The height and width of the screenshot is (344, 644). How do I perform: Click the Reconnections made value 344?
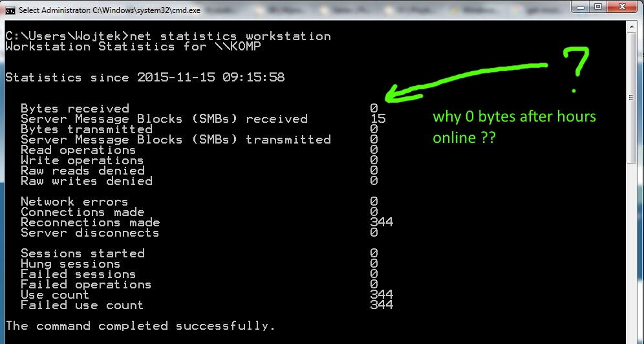point(381,222)
